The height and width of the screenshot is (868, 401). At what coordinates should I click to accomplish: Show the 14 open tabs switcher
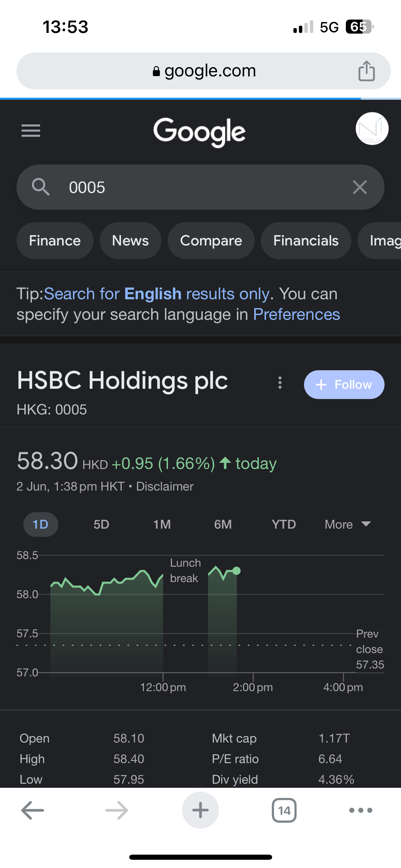tap(284, 810)
